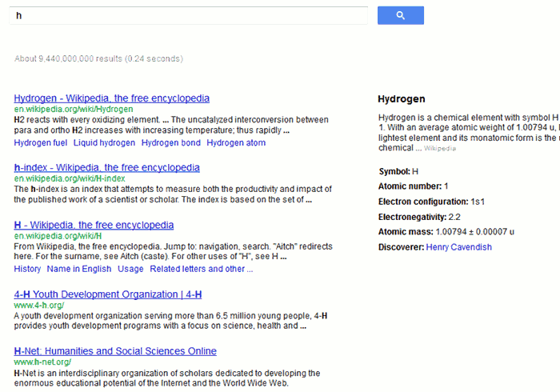This screenshot has height=392, width=560.
Task: Open '4-H Youth Development Organization | 4-H' result
Action: click(108, 294)
